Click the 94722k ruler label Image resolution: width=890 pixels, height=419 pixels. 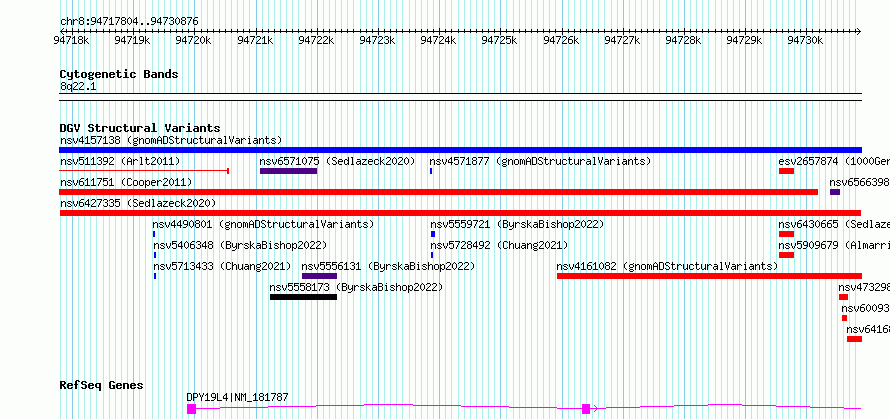316,40
